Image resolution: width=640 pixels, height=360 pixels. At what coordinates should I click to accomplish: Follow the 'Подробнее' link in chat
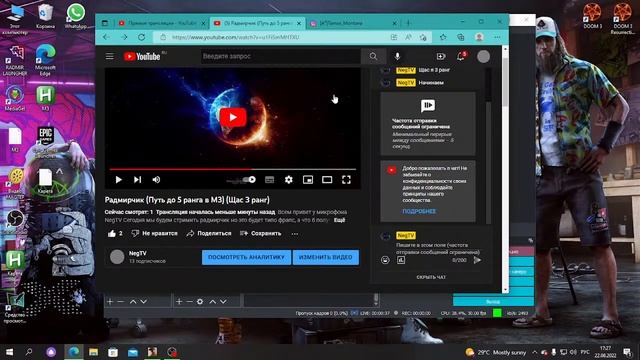coord(419,211)
